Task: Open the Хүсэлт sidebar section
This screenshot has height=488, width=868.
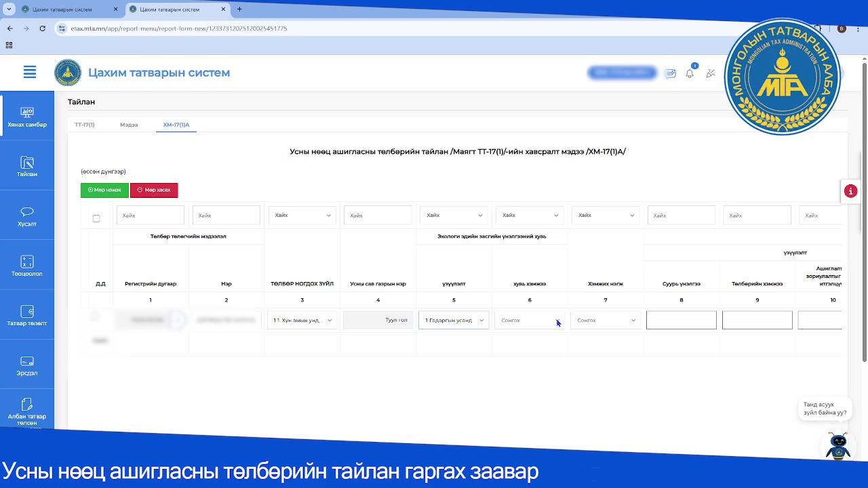Action: 27,217
